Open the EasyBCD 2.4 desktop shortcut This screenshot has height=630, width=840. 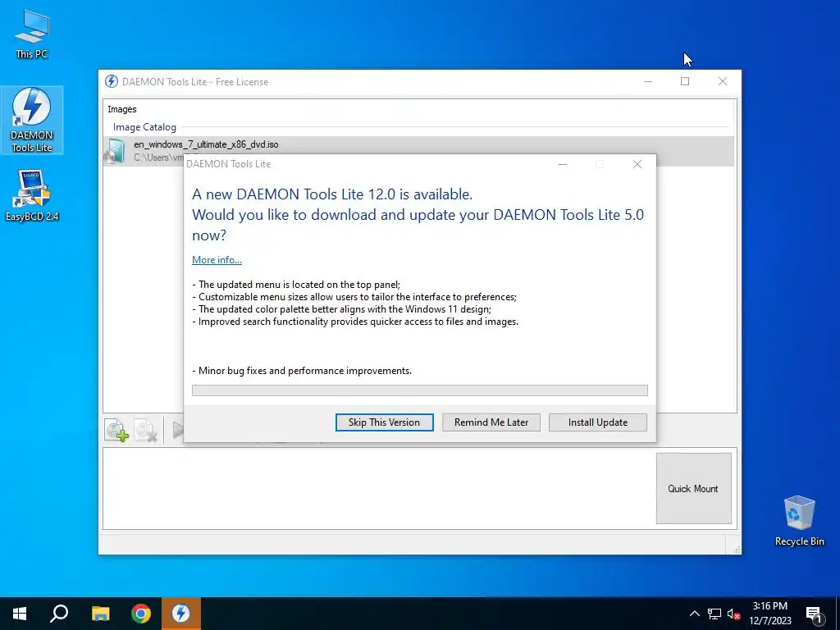[x=32, y=195]
